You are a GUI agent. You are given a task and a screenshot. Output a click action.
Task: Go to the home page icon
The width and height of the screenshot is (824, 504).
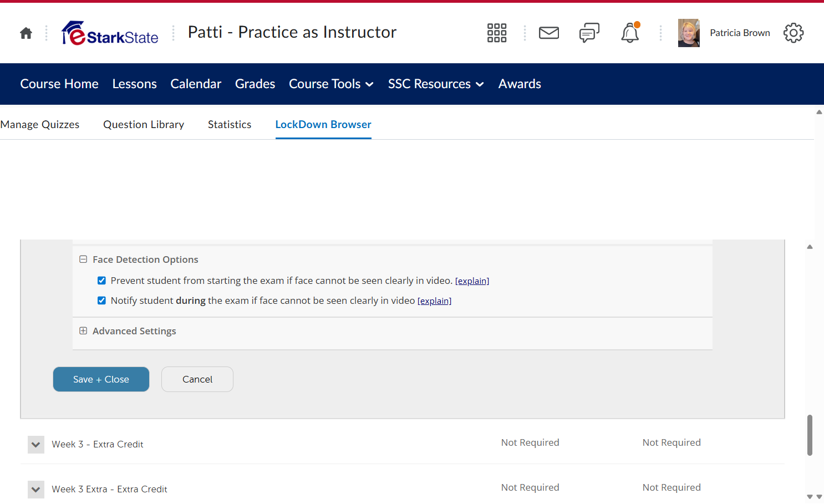[x=26, y=33]
